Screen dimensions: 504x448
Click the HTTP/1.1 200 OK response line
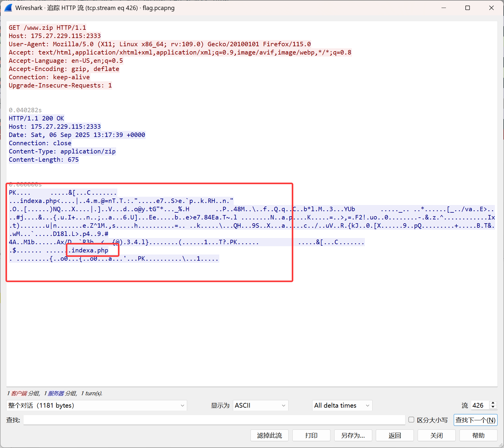point(36,118)
